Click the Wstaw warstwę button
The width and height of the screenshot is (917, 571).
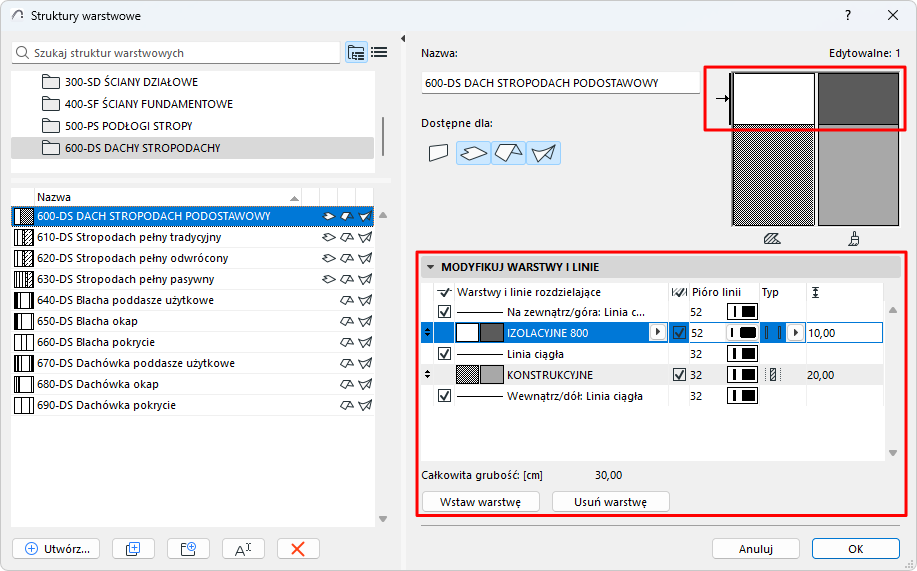pyautogui.click(x=481, y=502)
